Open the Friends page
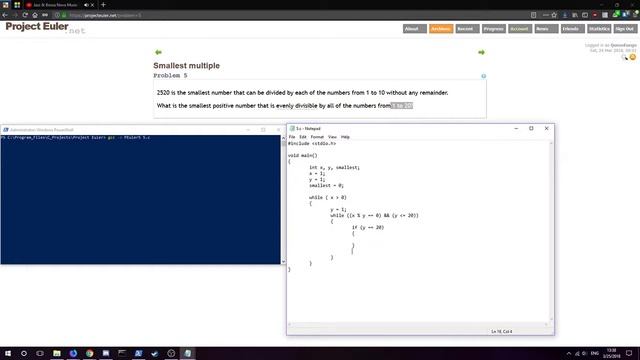Viewport: 640px width, 360px height. [573, 29]
